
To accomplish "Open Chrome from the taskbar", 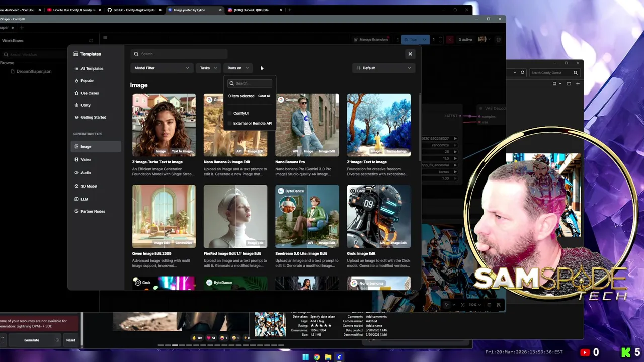I will [317, 357].
